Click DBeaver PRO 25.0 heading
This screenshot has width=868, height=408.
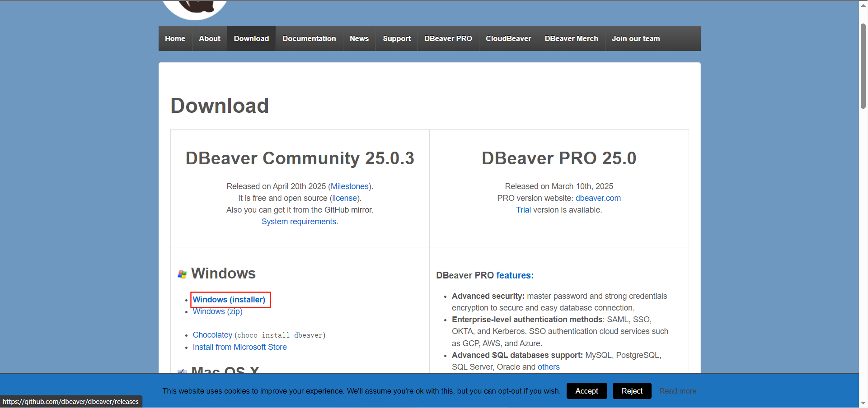(559, 158)
